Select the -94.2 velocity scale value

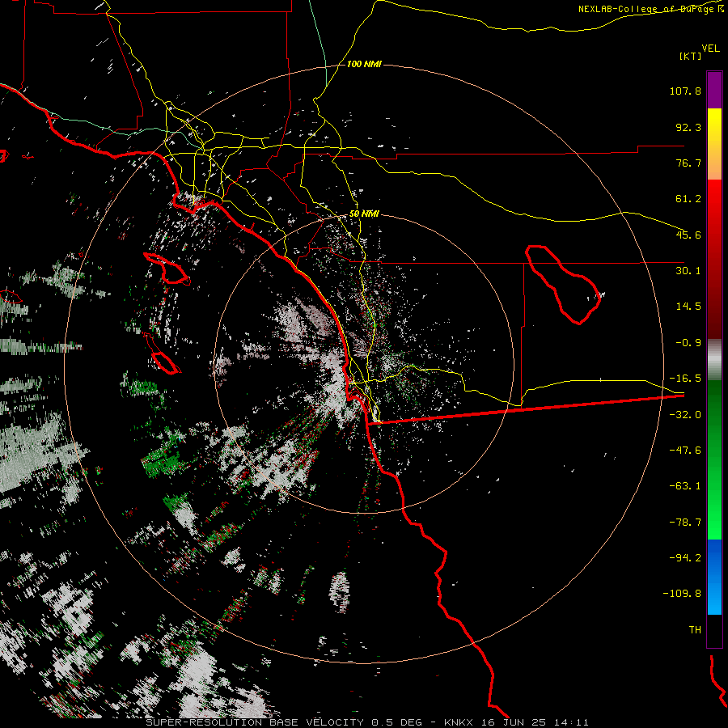(x=685, y=558)
